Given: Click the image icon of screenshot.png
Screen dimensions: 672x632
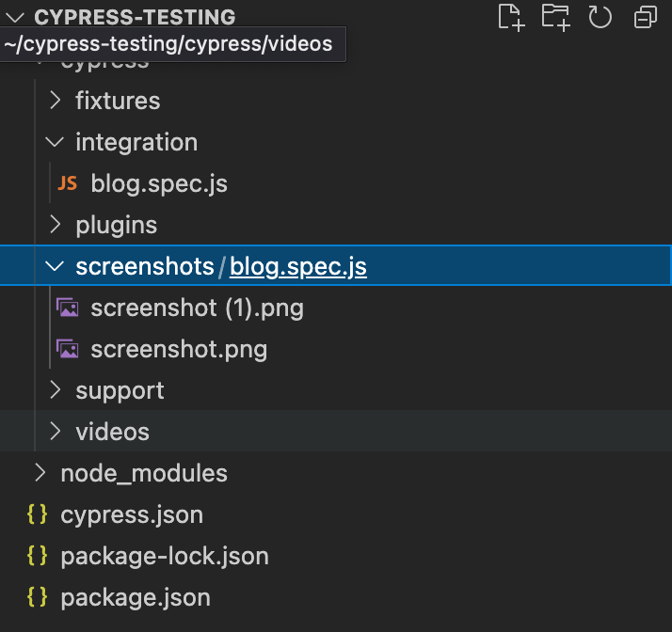Looking at the screenshot, I should (67, 349).
